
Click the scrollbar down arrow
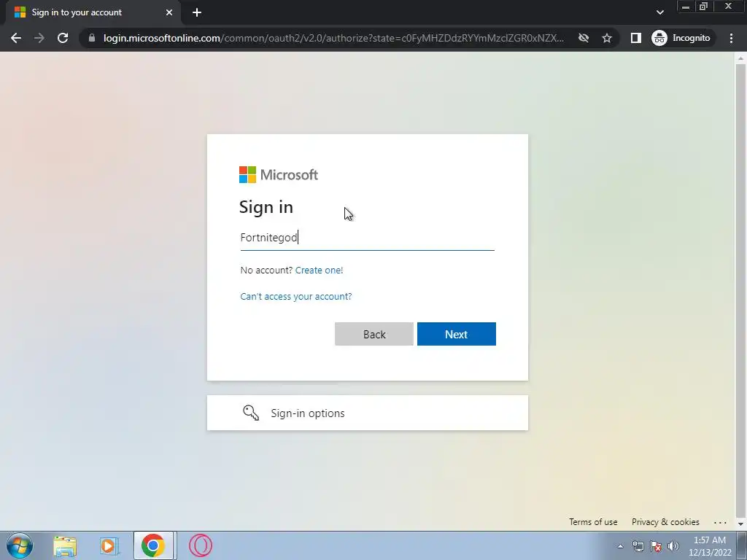pos(740,524)
